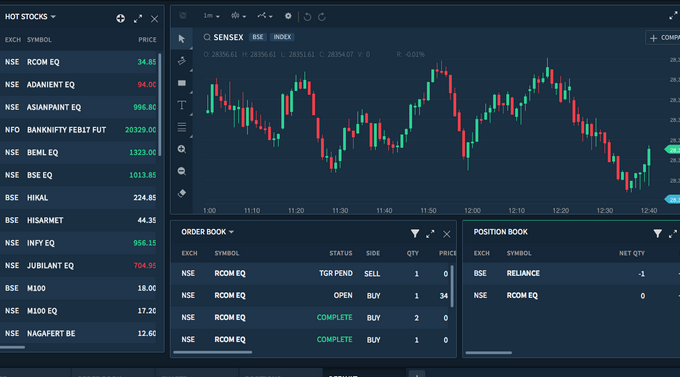Maximize the chart panel
This screenshot has width=680, height=377.
point(673,16)
